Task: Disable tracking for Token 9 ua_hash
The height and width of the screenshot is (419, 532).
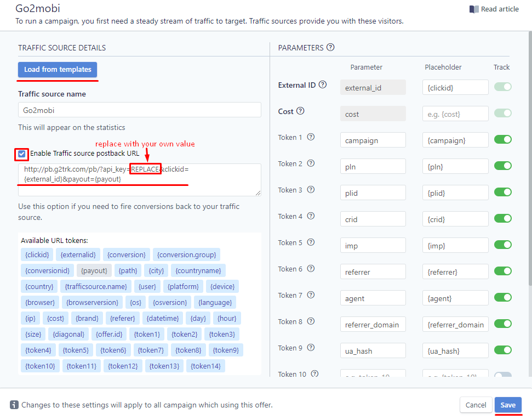Action: (x=503, y=350)
